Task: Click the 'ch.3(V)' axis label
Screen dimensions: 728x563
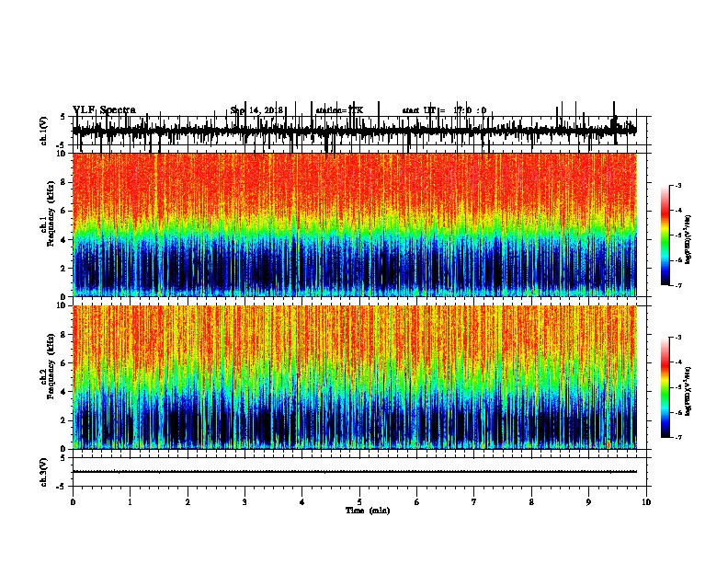Action: [x=43, y=472]
